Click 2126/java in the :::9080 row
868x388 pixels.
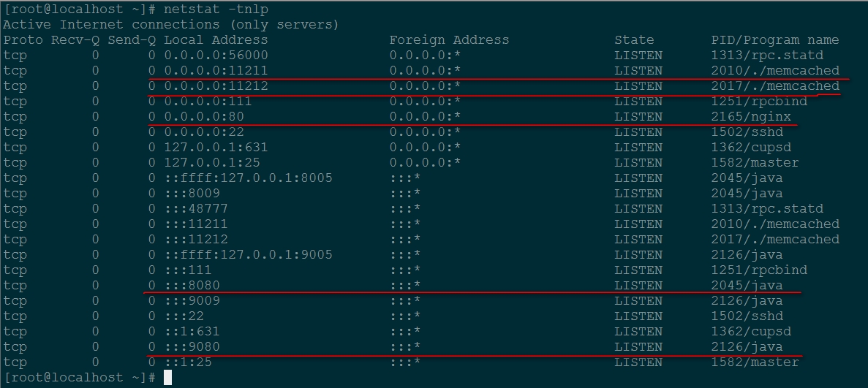(747, 347)
